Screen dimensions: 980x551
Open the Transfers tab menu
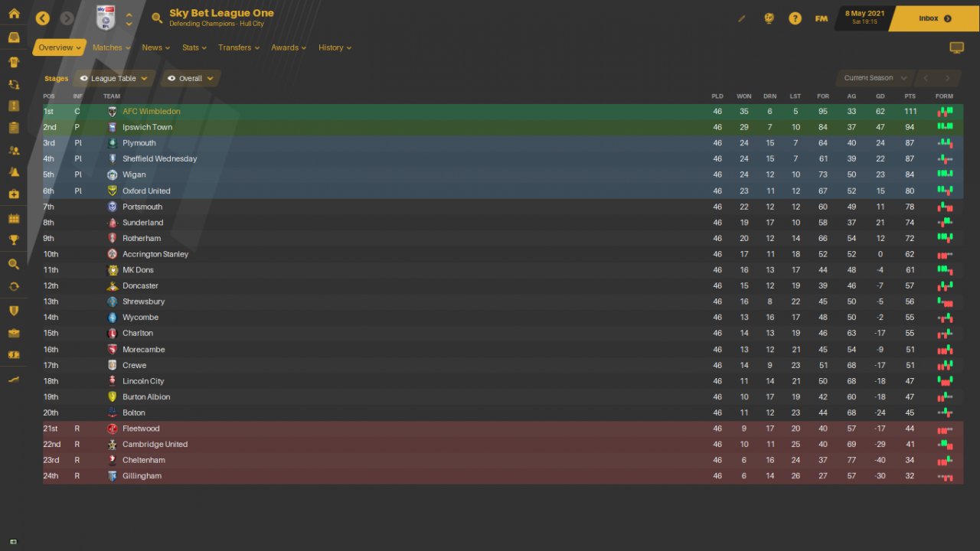pos(238,47)
